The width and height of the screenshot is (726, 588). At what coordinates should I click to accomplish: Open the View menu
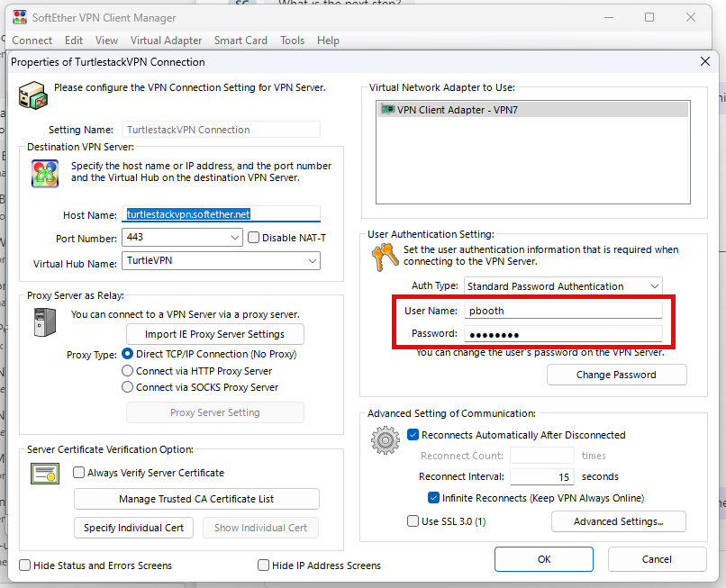[x=106, y=41]
